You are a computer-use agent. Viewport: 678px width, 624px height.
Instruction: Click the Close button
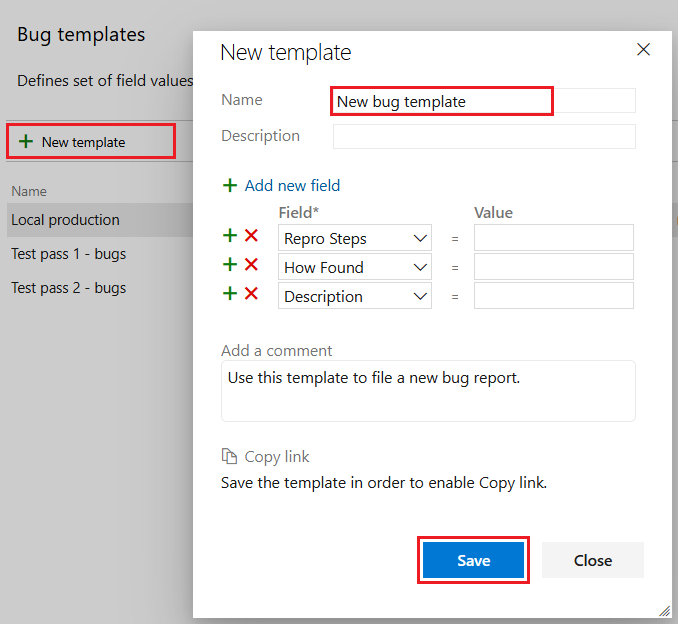(x=592, y=560)
